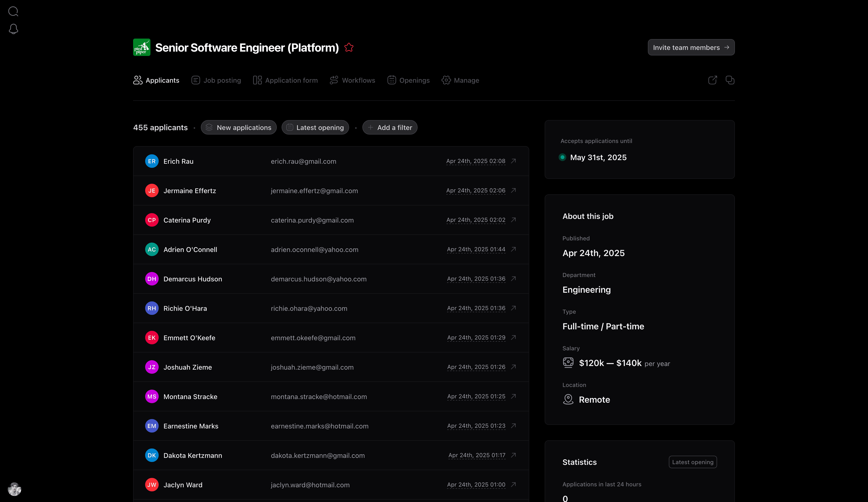This screenshot has width=868, height=502.
Task: Toggle the red favorite star next to the job title
Action: point(349,47)
